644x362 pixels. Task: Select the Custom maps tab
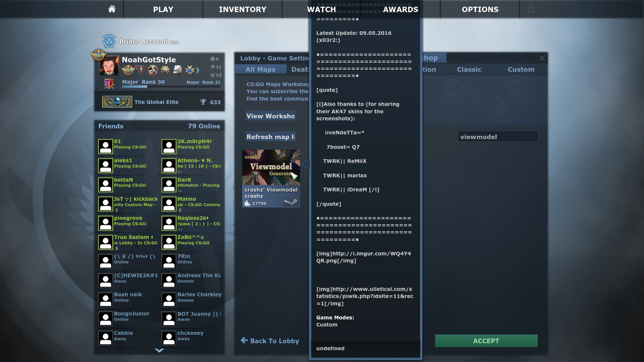point(521,69)
